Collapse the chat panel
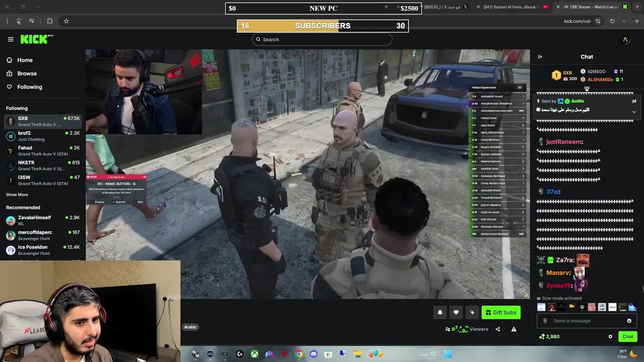The width and height of the screenshot is (644, 362). (x=540, y=57)
